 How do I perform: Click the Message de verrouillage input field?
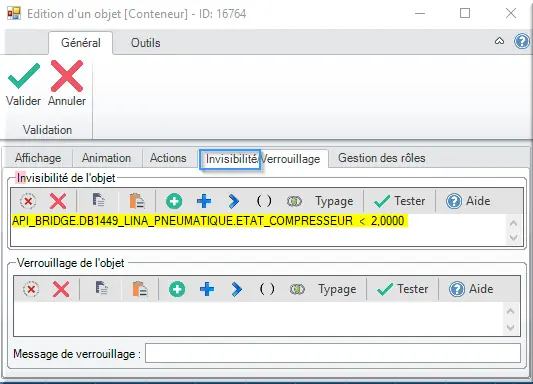(333, 353)
